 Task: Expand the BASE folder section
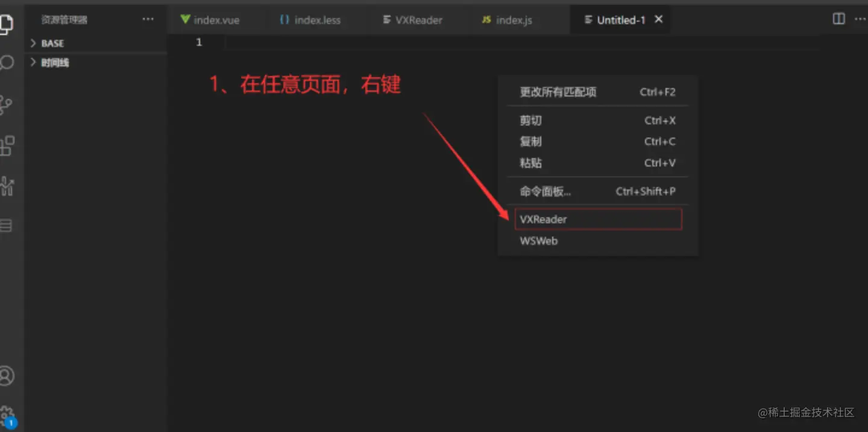pos(96,43)
